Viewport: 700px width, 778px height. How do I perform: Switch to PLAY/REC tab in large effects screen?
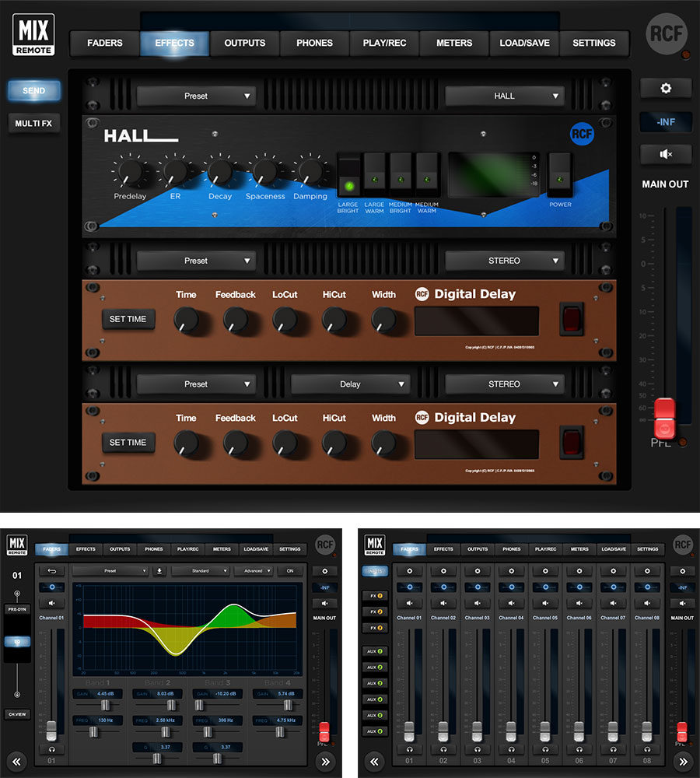pos(384,43)
